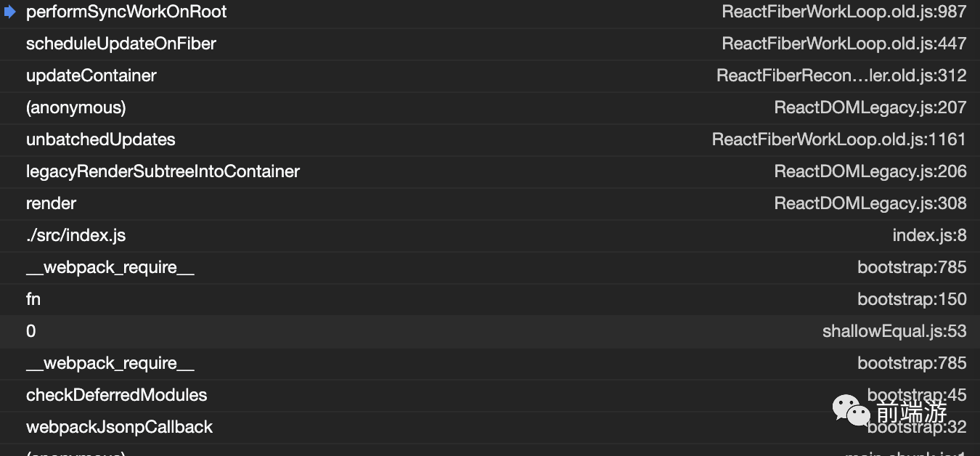Screen dimensions: 980x456
Task: Select the highlighted frame named 0
Action: [x=490, y=332]
